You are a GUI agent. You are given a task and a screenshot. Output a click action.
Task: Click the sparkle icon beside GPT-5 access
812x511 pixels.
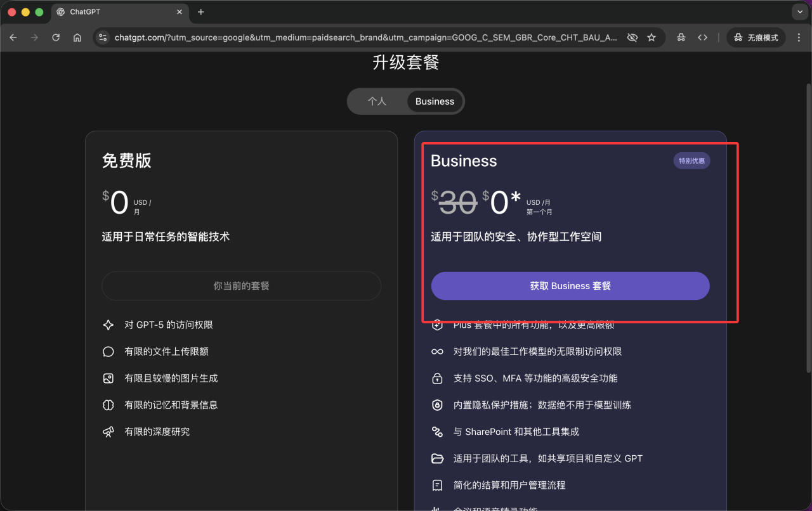pos(108,325)
